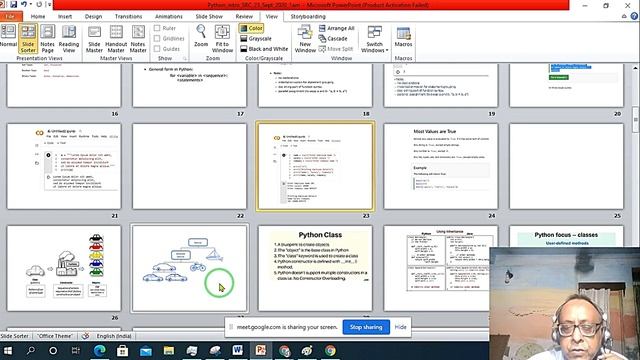Viewport: 640px width, 360px height.
Task: Hide the screen sharing notification
Action: (400, 327)
